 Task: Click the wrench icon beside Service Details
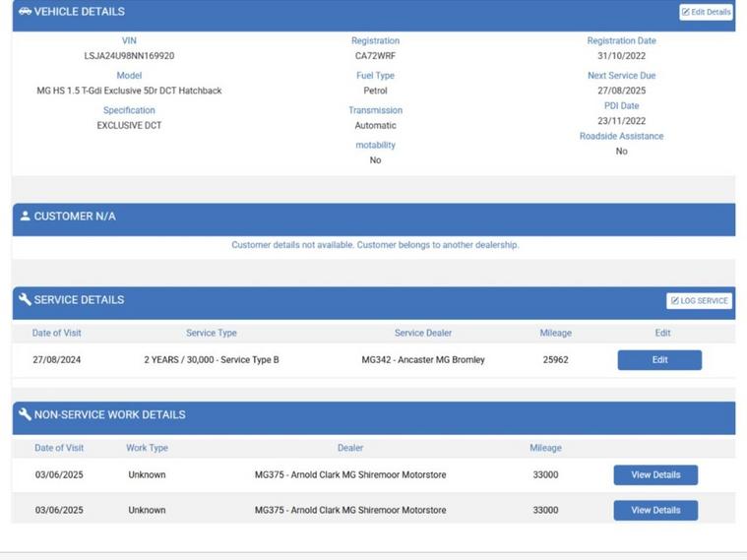(25, 300)
